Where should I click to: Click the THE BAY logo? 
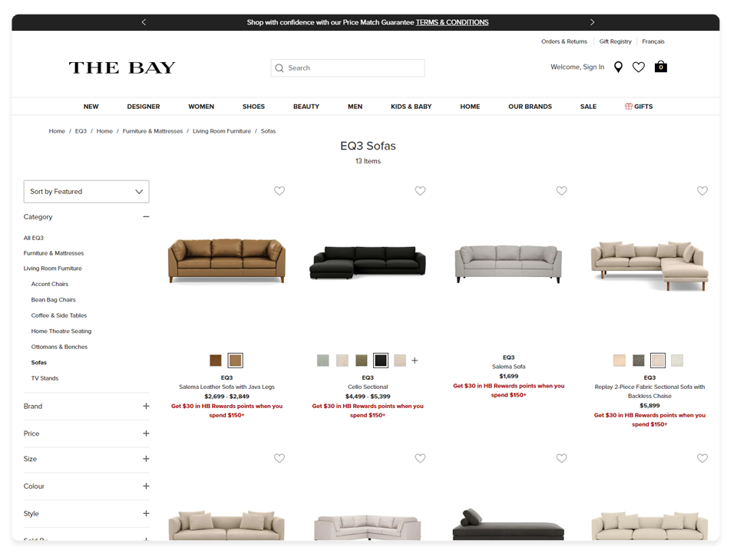pyautogui.click(x=122, y=68)
